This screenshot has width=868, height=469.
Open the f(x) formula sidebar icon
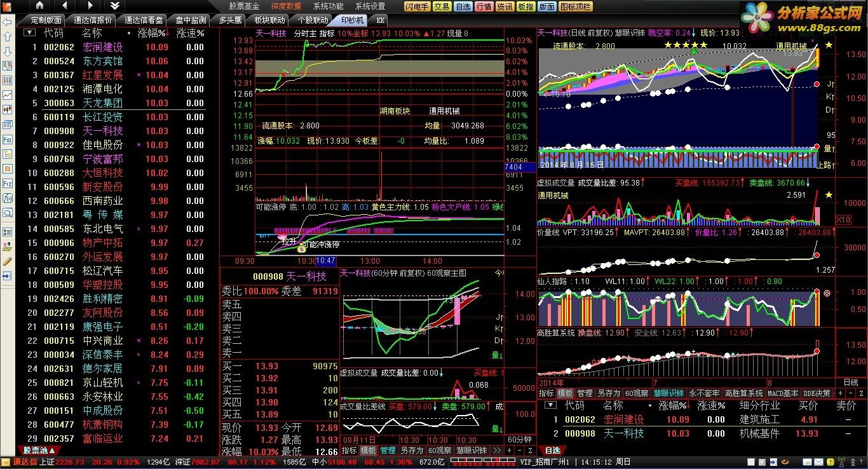(7, 198)
